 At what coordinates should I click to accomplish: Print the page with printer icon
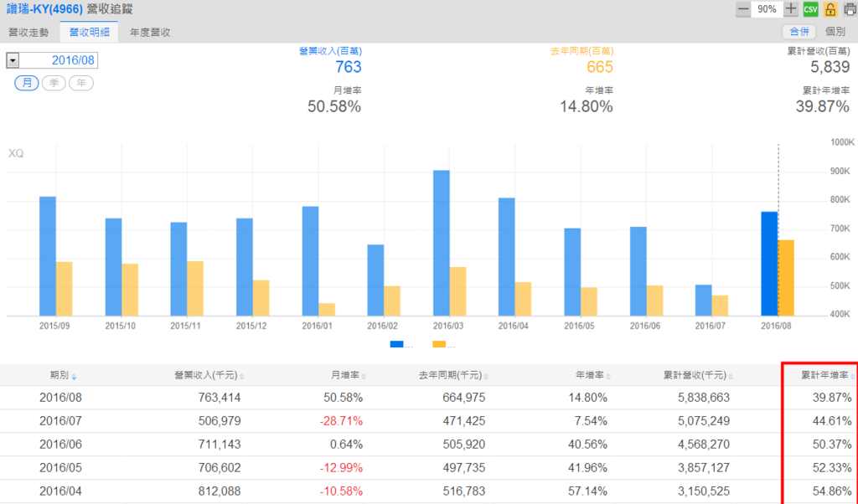850,9
